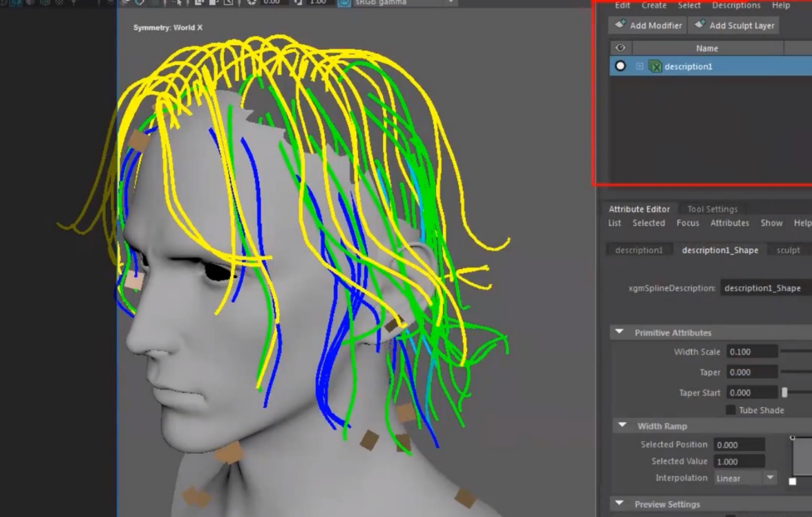Select the description1_Shape node tab
The image size is (812, 517).
(720, 250)
